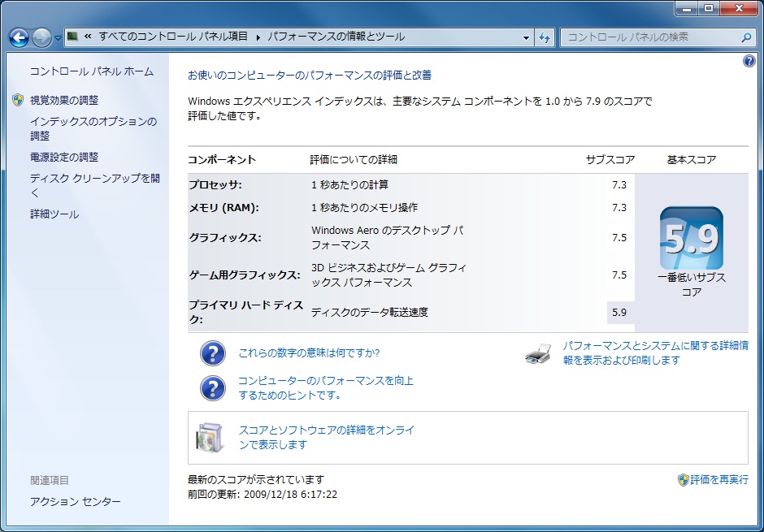Screen dimensions: 764x532
Task: Open これらの数字の意味は何ですか? link
Action: [309, 353]
